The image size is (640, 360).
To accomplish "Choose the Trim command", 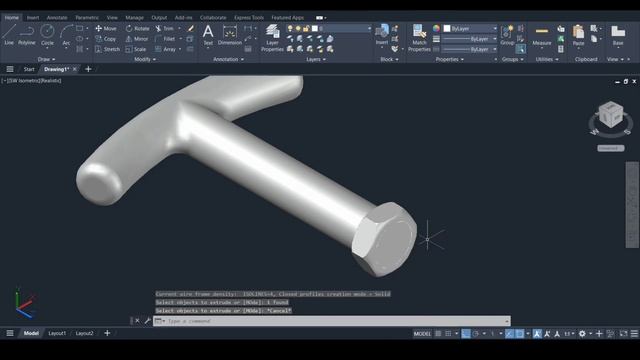I will click(x=164, y=29).
